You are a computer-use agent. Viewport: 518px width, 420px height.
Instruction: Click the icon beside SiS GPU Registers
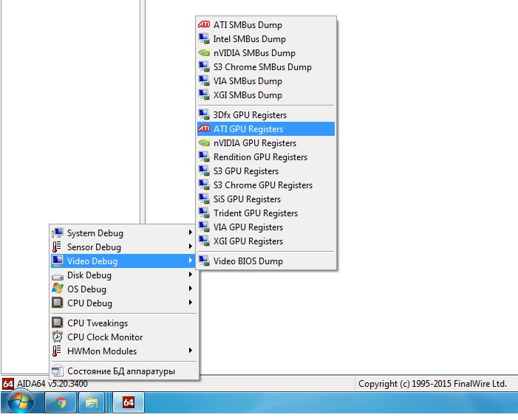click(204, 199)
